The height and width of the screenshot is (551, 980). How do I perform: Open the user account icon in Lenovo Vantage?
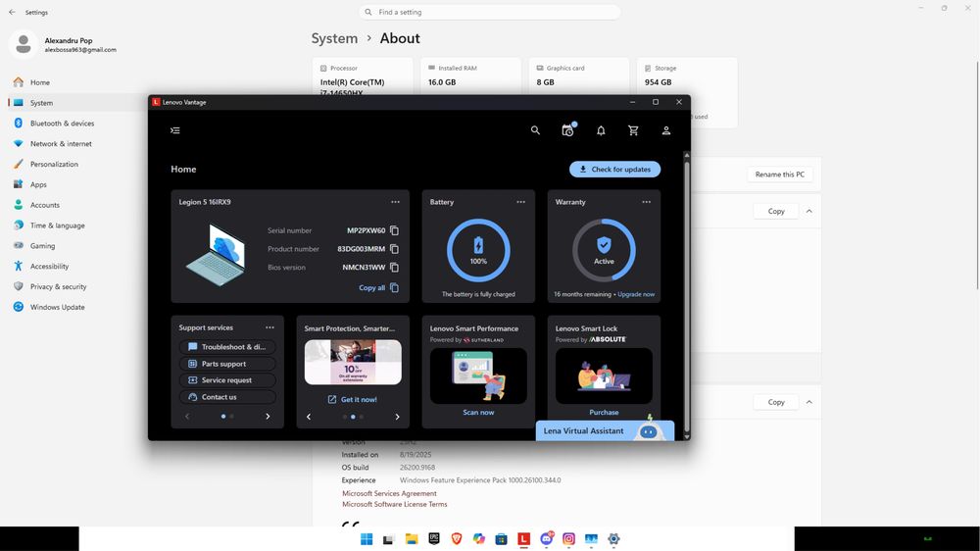click(x=666, y=130)
